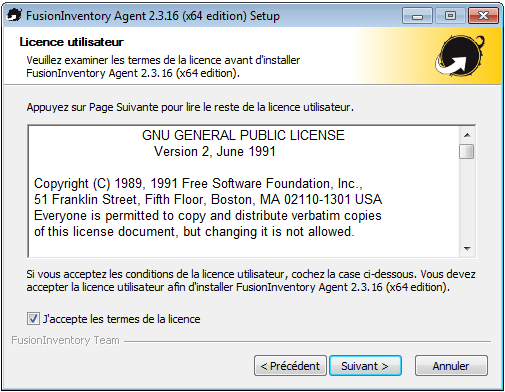The width and height of the screenshot is (505, 392).
Task: Click the 'Si vous acceptez les conditions' paragraph
Action: (251, 280)
